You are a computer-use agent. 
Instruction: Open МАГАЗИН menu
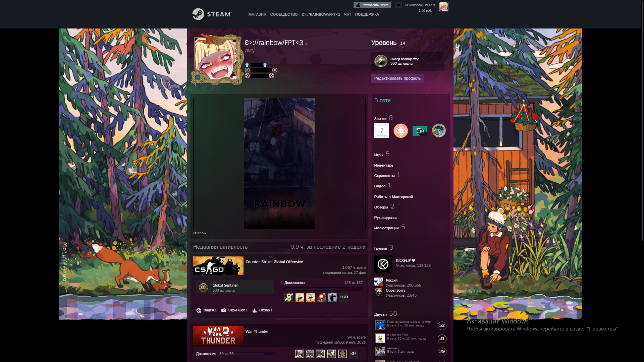click(x=257, y=14)
